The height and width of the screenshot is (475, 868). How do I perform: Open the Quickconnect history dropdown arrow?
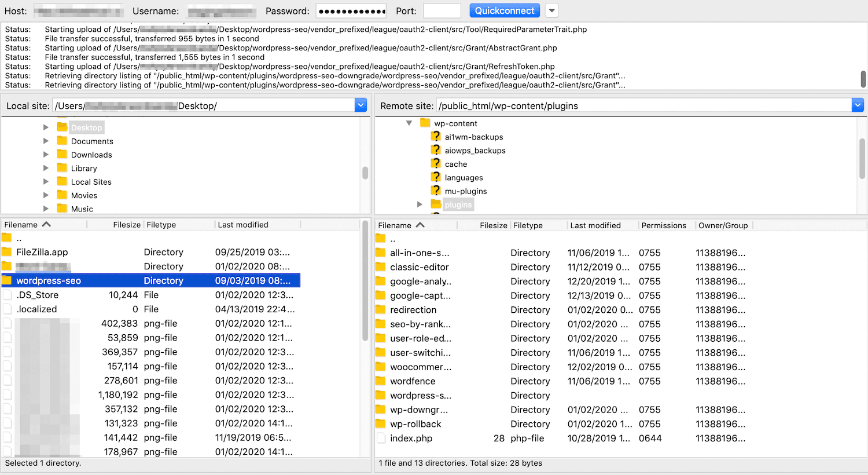click(551, 10)
